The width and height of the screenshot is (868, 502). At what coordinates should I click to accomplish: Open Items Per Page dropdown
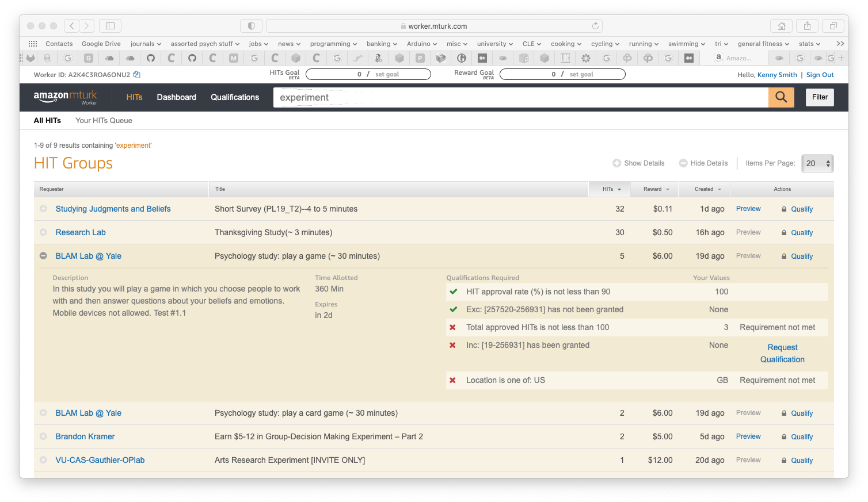(817, 163)
